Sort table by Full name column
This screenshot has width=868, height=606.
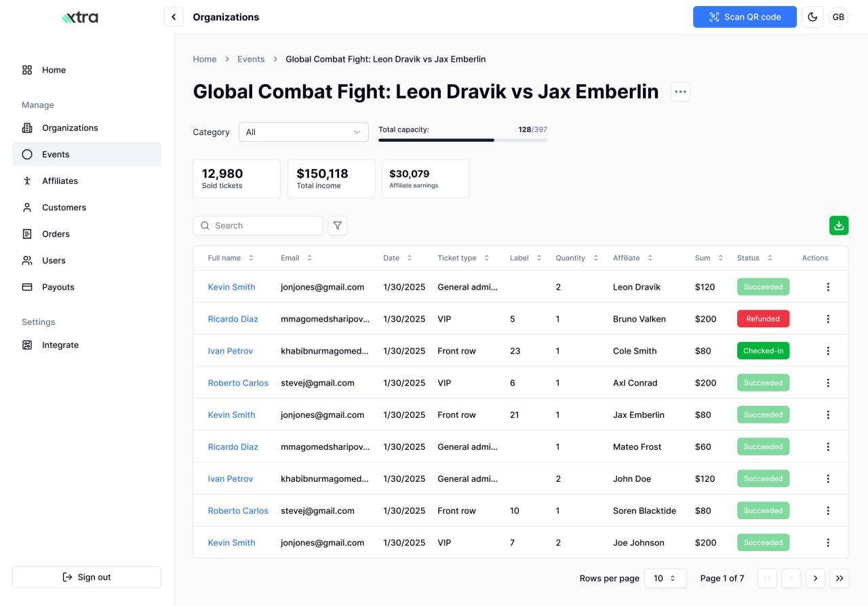pos(231,258)
